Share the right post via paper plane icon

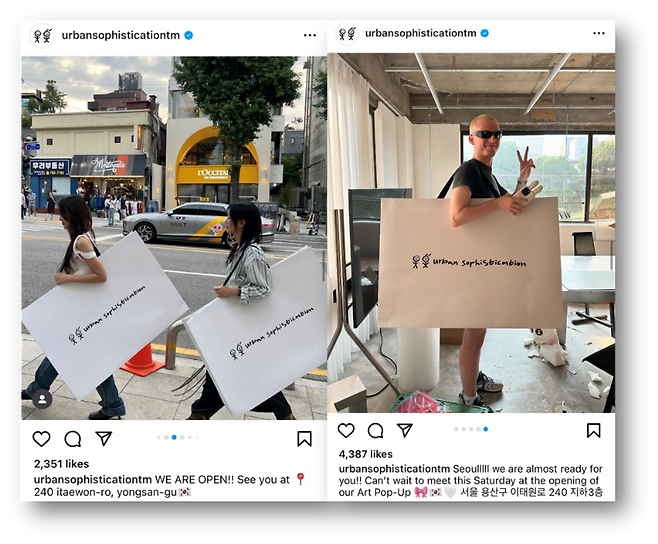[405, 430]
